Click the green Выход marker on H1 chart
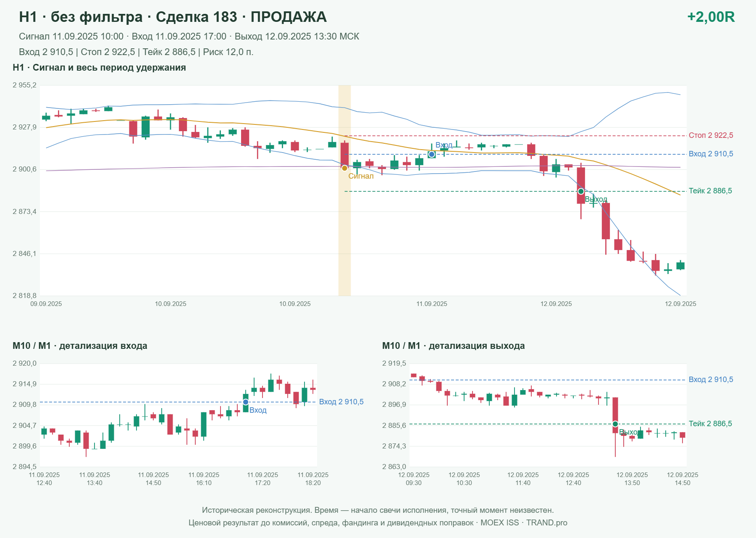The height and width of the screenshot is (538, 756). 581,192
